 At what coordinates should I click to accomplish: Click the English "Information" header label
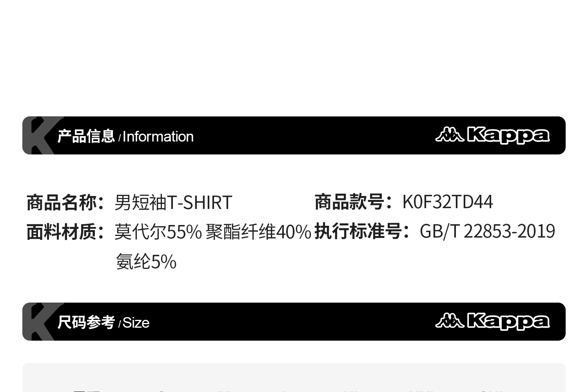(158, 137)
